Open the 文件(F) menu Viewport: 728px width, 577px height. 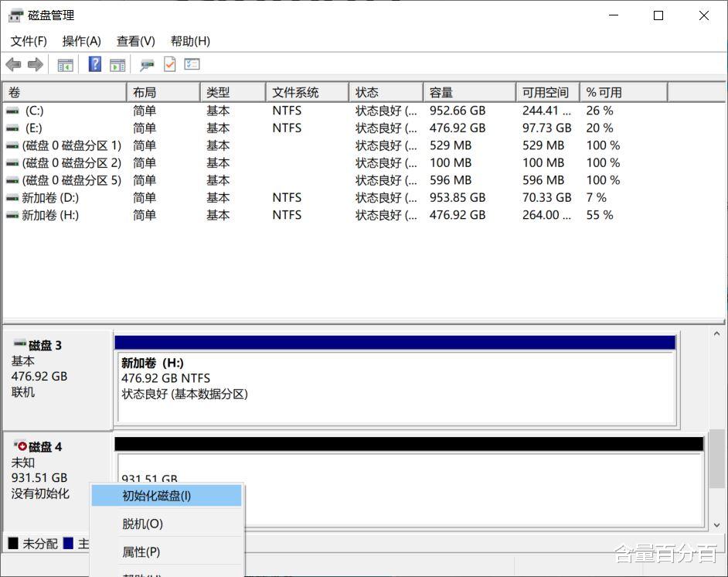tap(29, 41)
